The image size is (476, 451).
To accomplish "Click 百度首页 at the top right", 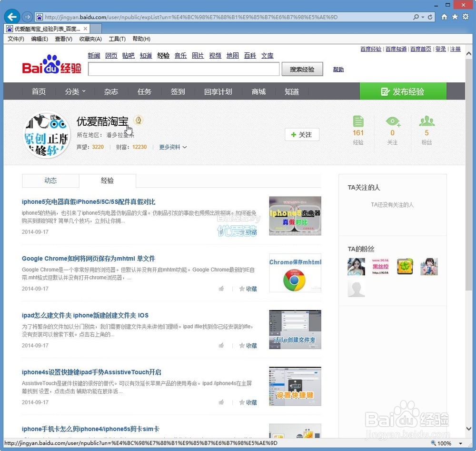I will (x=420, y=49).
